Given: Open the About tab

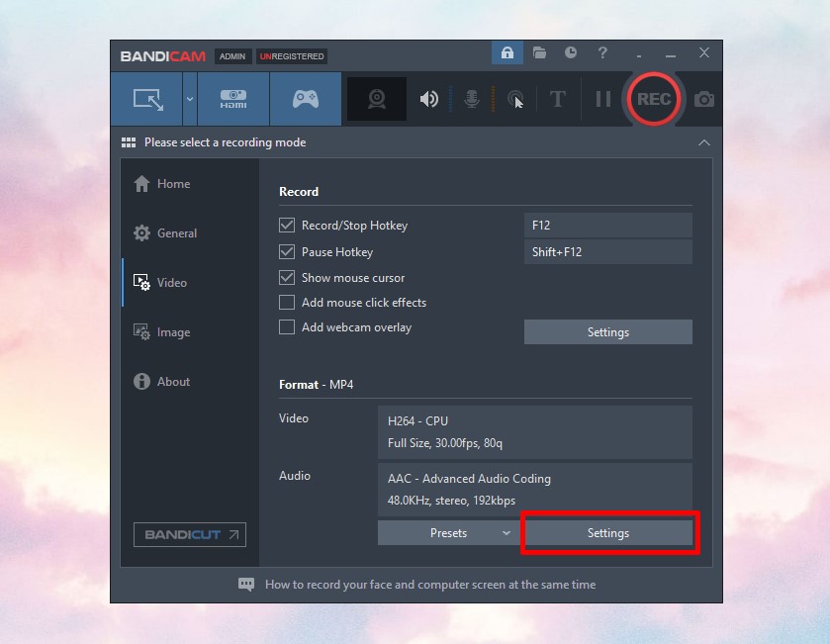Looking at the screenshot, I should point(162,382).
